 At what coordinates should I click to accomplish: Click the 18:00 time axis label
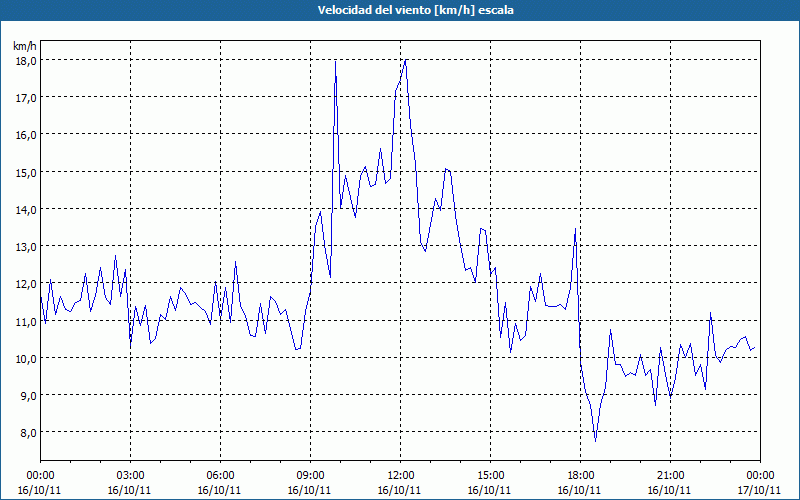point(581,476)
